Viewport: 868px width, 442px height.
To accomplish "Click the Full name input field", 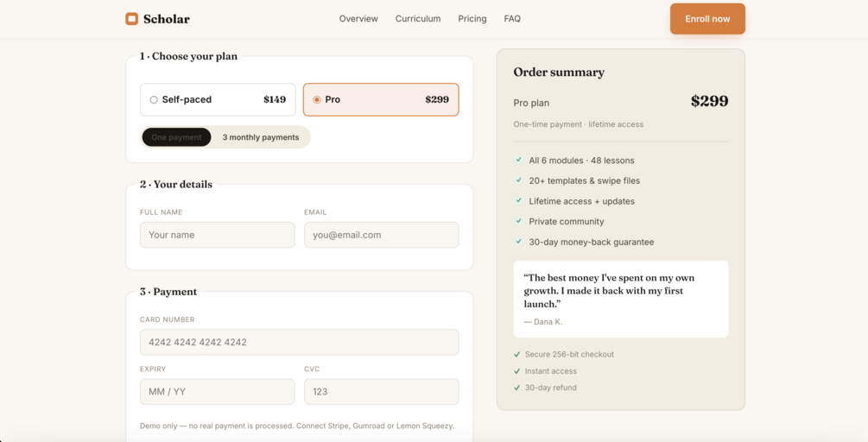I will click(x=218, y=235).
